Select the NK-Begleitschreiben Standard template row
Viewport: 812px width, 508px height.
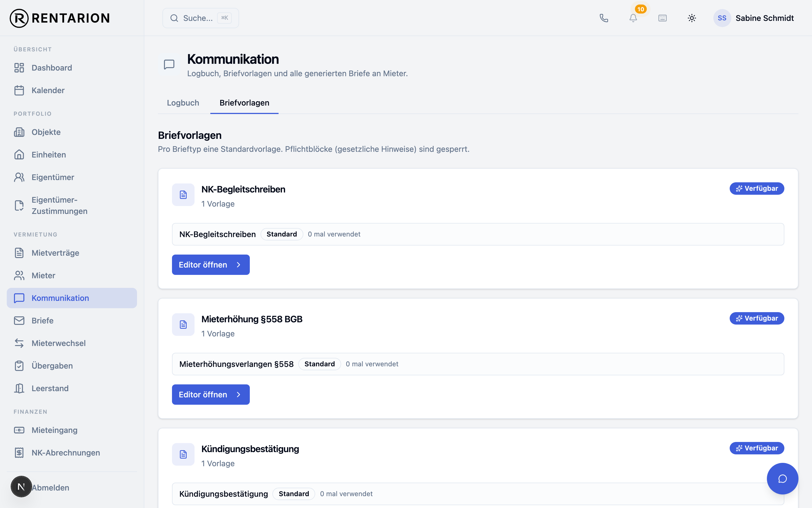[478, 234]
